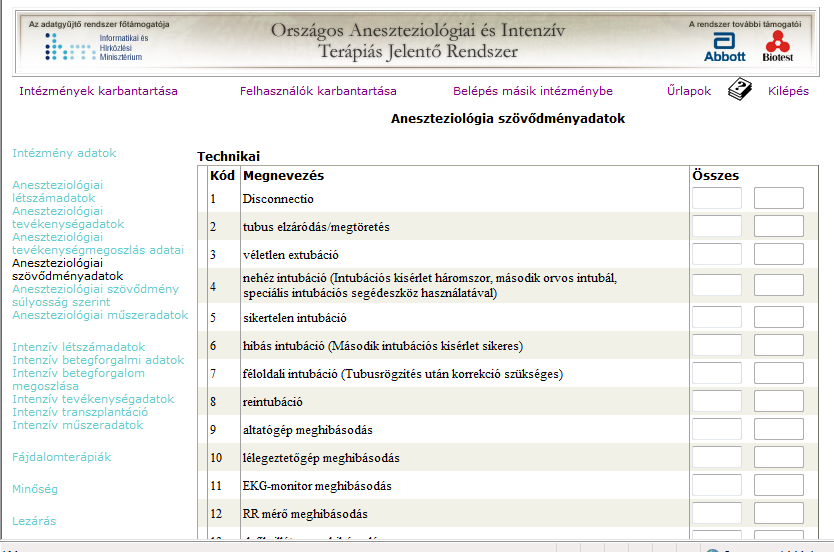Screen dimensions: 834x552
Task: Click second field for nehéz intubáció
Action: pyautogui.click(x=779, y=286)
